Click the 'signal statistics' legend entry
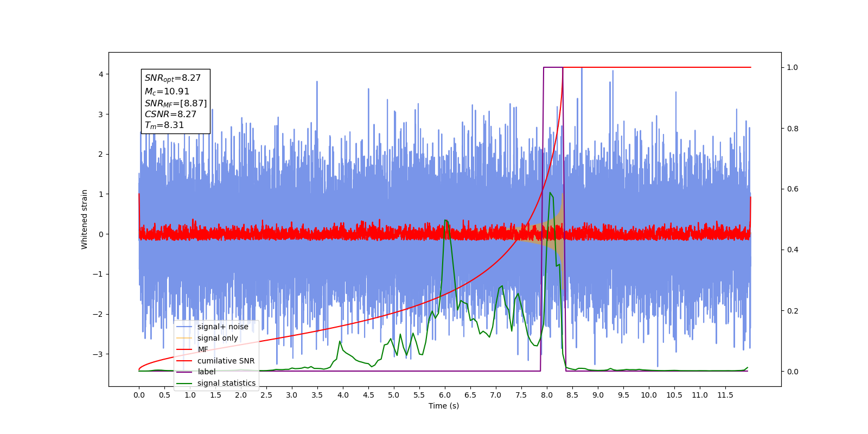This screenshot has width=868, height=434. point(226,383)
